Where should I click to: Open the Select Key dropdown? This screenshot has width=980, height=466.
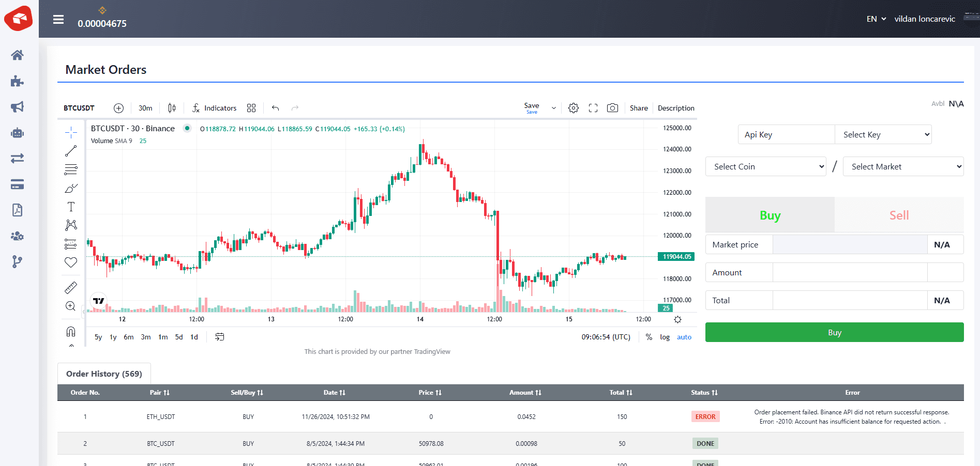883,134
